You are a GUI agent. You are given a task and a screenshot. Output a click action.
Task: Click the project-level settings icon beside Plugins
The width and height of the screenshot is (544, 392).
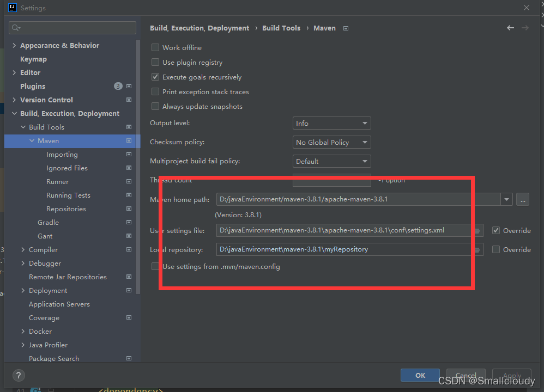click(129, 86)
